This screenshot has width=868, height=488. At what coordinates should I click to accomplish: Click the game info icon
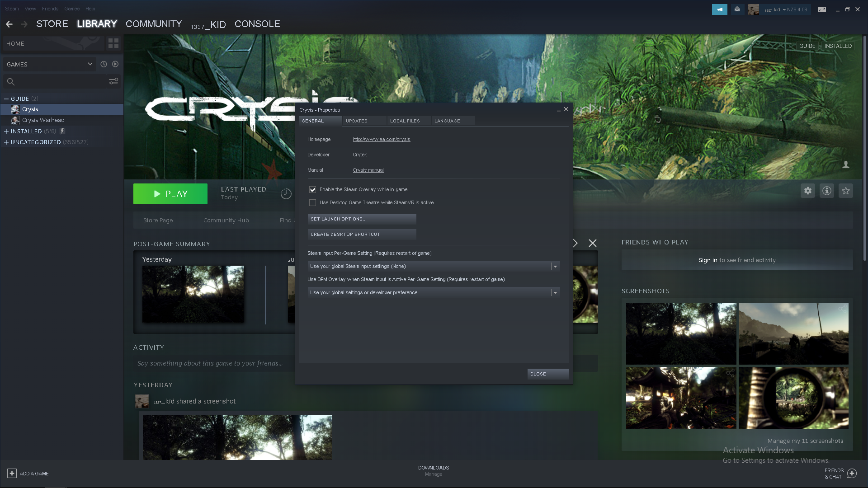[827, 191]
